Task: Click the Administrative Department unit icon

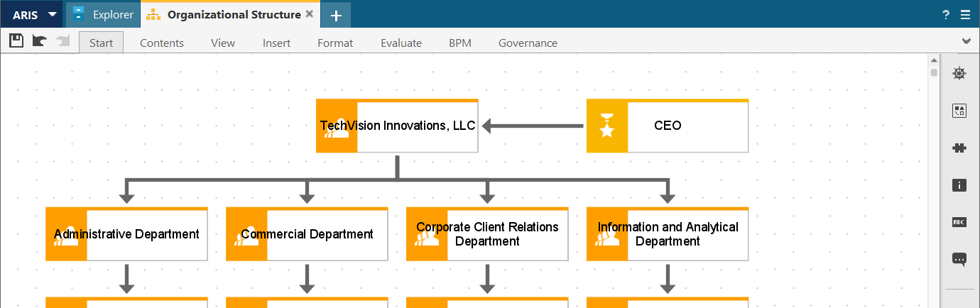Action: click(x=66, y=236)
